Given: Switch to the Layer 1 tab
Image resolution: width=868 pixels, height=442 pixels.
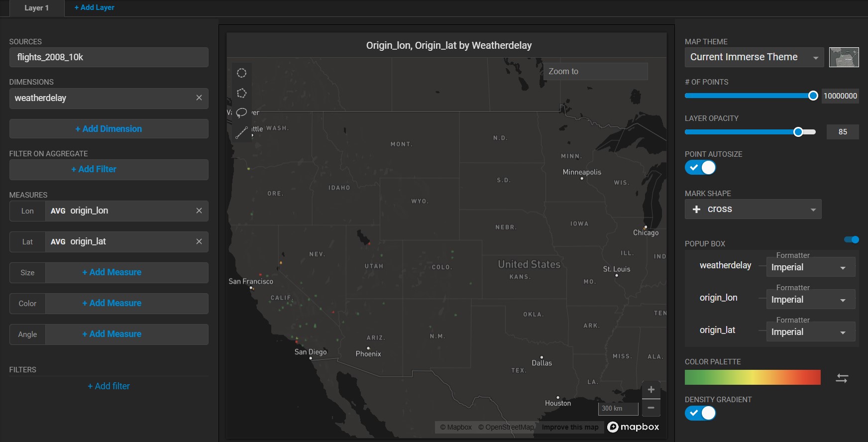Looking at the screenshot, I should [x=36, y=8].
